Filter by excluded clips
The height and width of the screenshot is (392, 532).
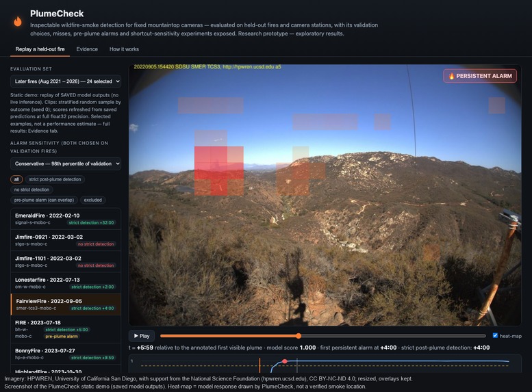pyautogui.click(x=93, y=200)
